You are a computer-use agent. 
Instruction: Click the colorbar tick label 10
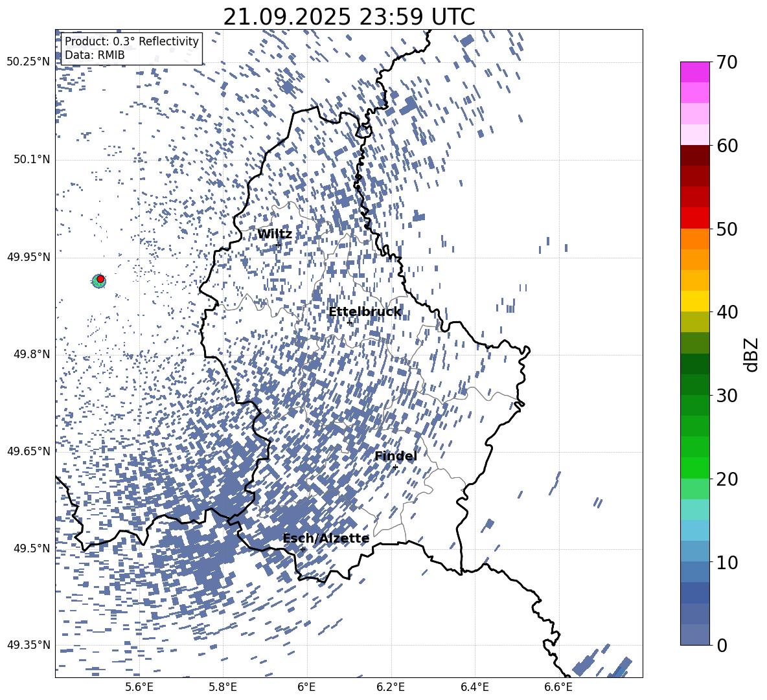[727, 562]
